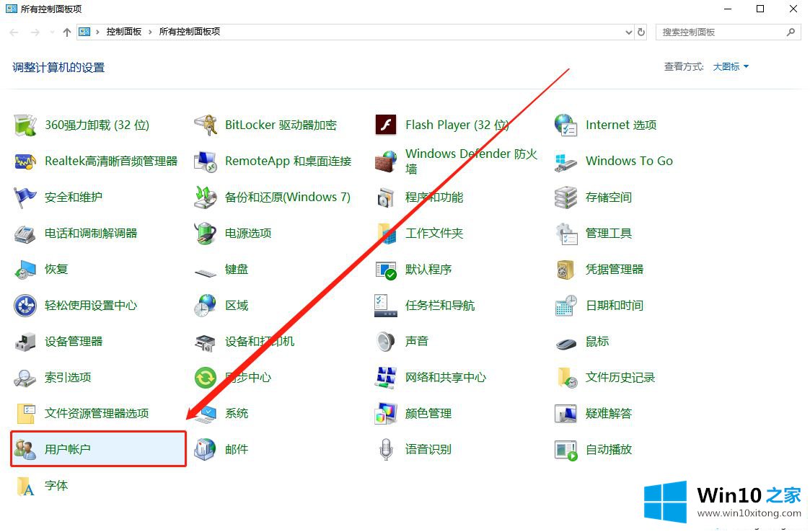The height and width of the screenshot is (532, 810).
Task: Select the 所有控制面板项 breadcrumb item
Action: 190,32
